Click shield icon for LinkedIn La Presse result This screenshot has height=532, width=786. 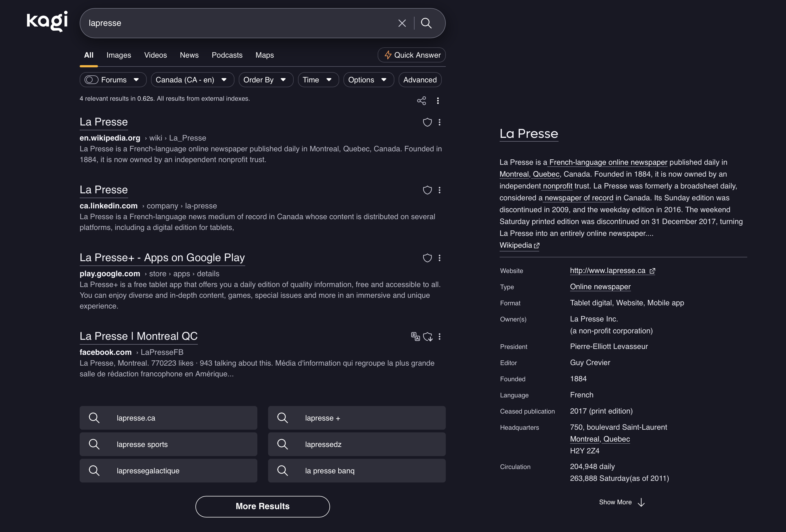(x=427, y=190)
